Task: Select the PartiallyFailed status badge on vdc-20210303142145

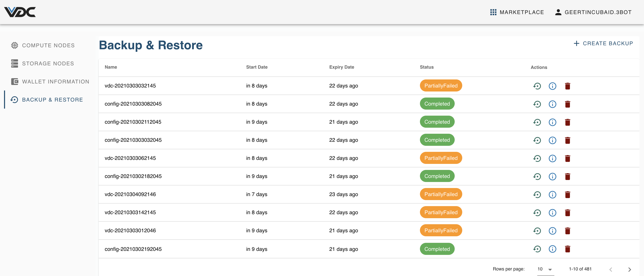Action: (x=441, y=212)
